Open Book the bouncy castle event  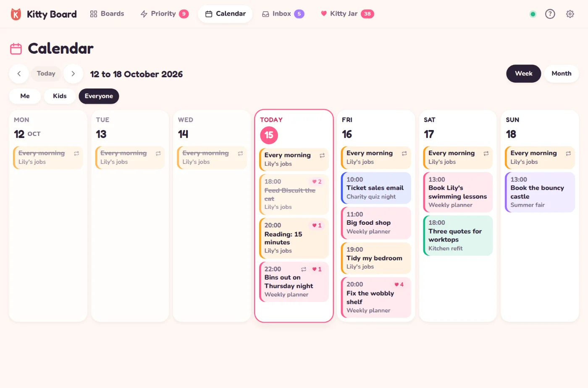click(540, 192)
